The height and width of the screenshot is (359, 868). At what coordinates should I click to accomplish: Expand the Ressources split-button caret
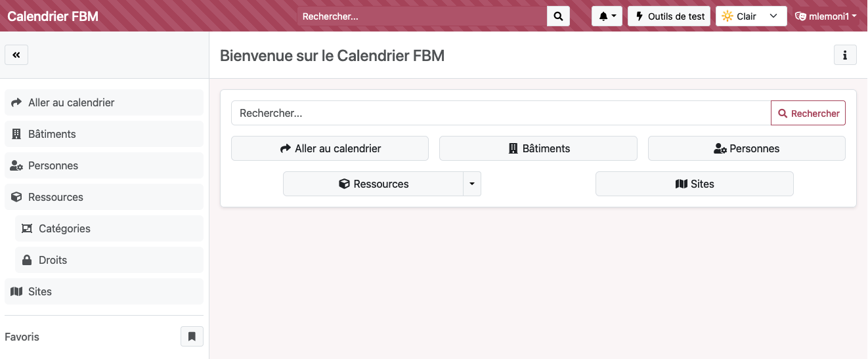[472, 184]
